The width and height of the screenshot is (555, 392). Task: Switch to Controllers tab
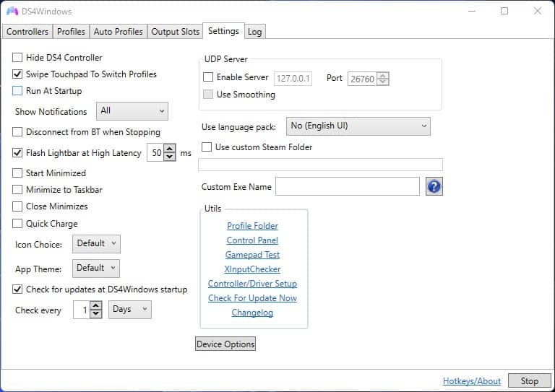click(x=27, y=32)
